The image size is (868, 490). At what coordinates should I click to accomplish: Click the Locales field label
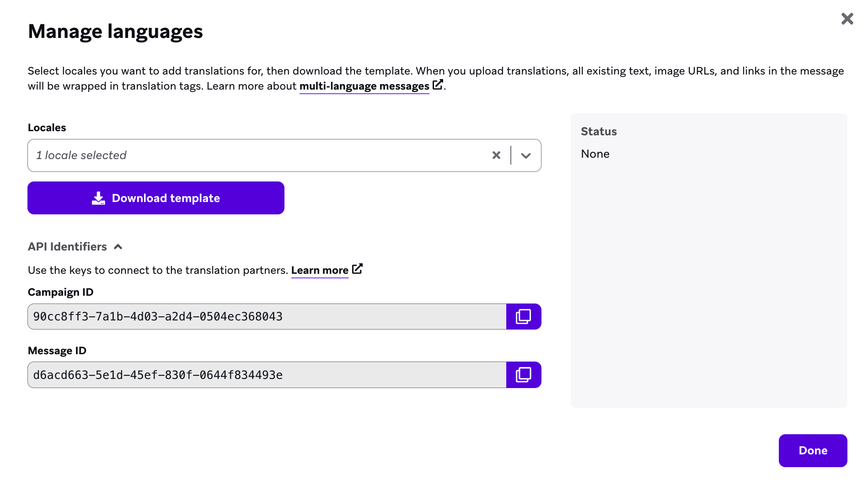(x=47, y=128)
